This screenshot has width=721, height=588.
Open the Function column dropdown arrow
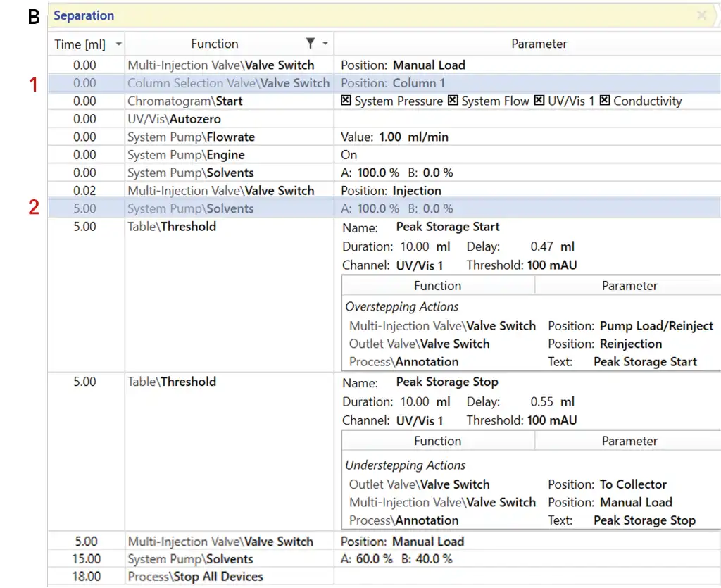click(325, 44)
